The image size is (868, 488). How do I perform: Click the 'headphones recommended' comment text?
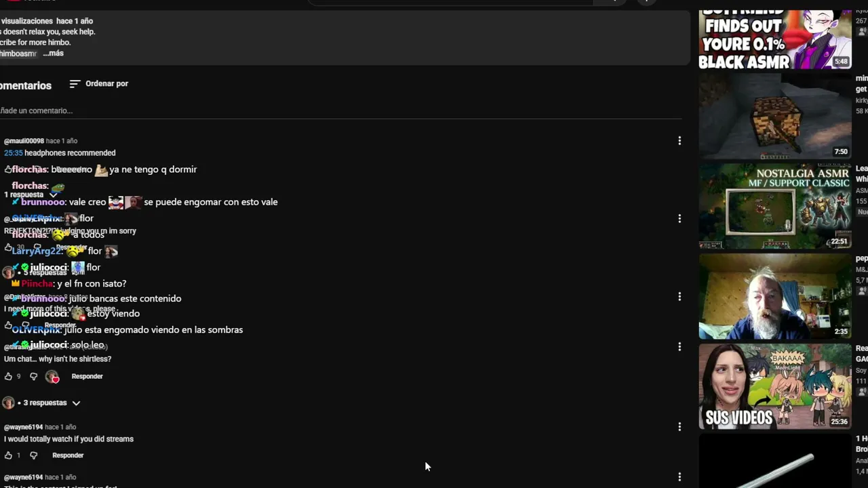coord(70,153)
